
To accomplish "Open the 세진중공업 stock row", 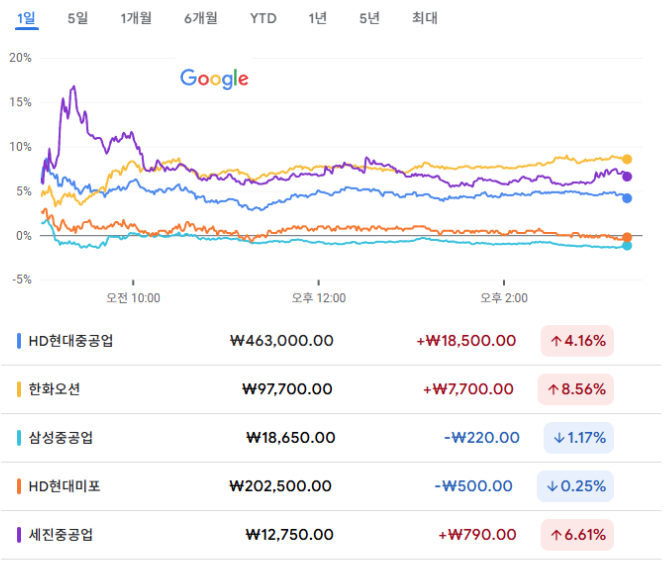I will (331, 535).
